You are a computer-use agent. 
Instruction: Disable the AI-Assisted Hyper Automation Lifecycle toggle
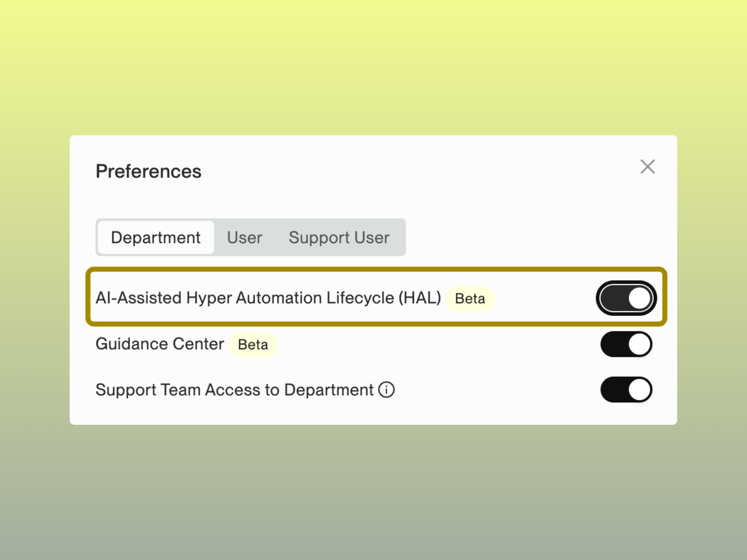[x=626, y=298]
